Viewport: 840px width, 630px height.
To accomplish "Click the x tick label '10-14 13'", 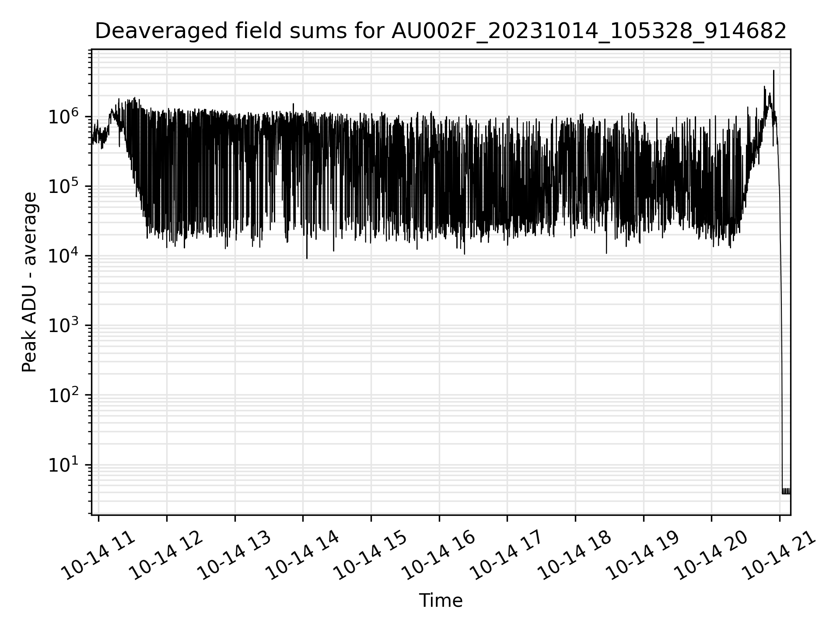I will tap(235, 556).
